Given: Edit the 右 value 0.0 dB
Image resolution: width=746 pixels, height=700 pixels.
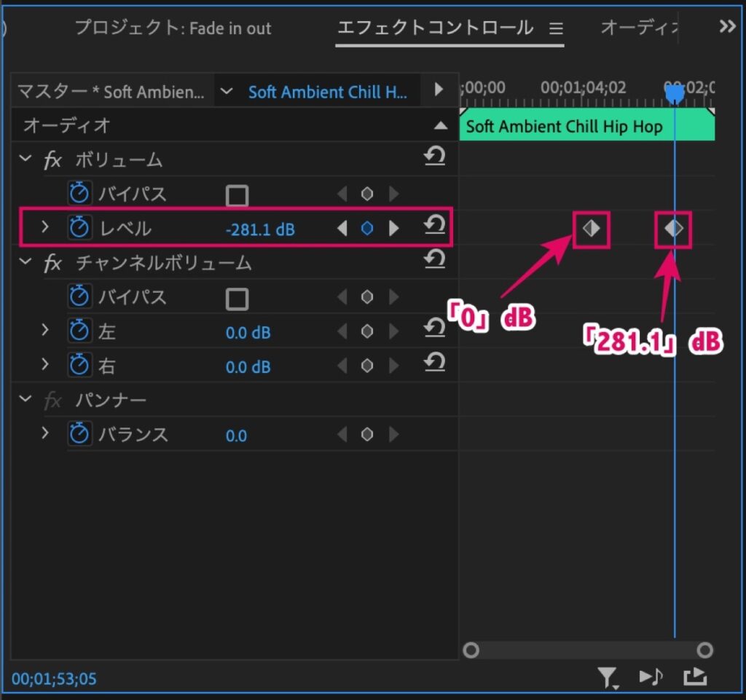Looking at the screenshot, I should (248, 366).
